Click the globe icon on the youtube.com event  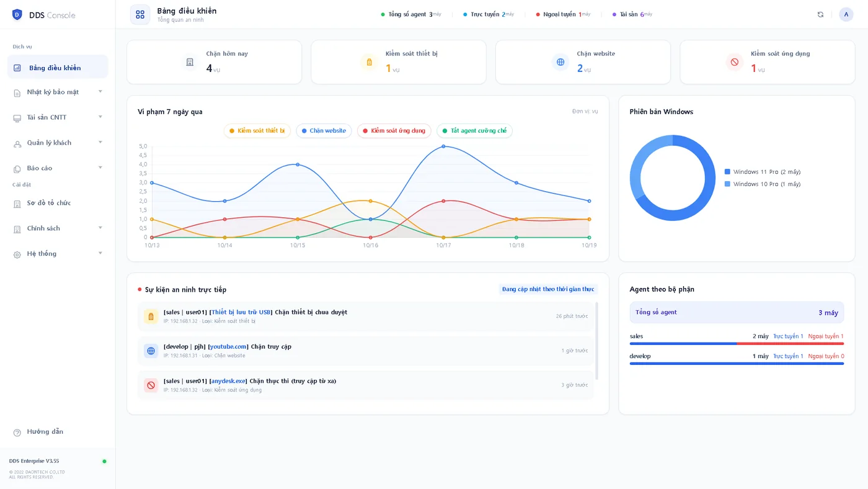pos(151,351)
